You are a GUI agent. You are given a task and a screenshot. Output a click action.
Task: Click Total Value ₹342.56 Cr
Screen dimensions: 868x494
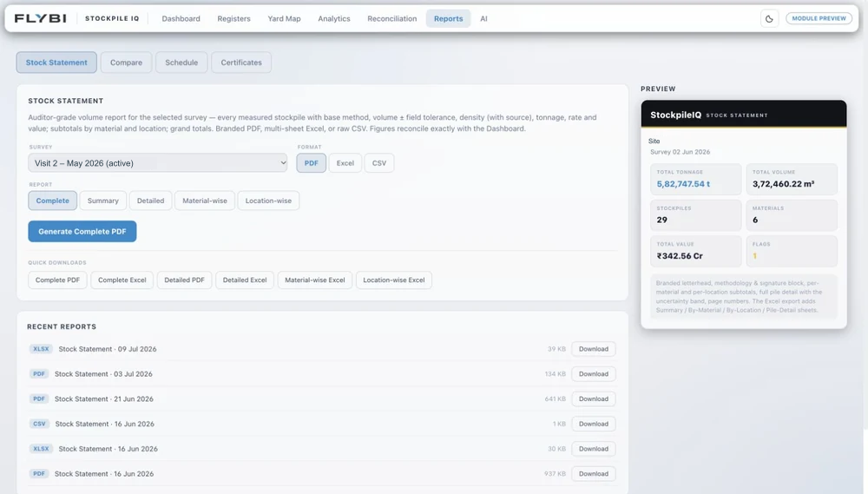click(680, 256)
